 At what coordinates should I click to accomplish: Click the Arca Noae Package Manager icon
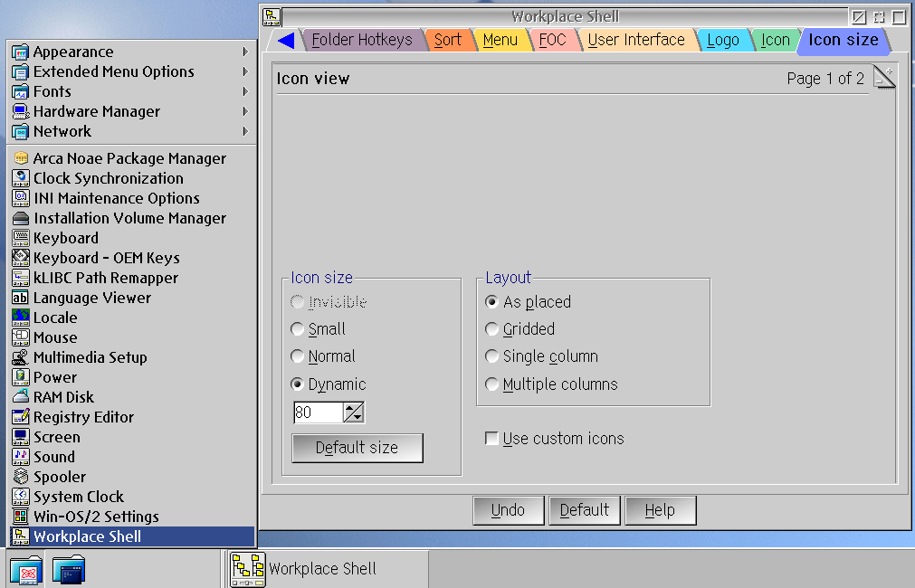(21, 158)
